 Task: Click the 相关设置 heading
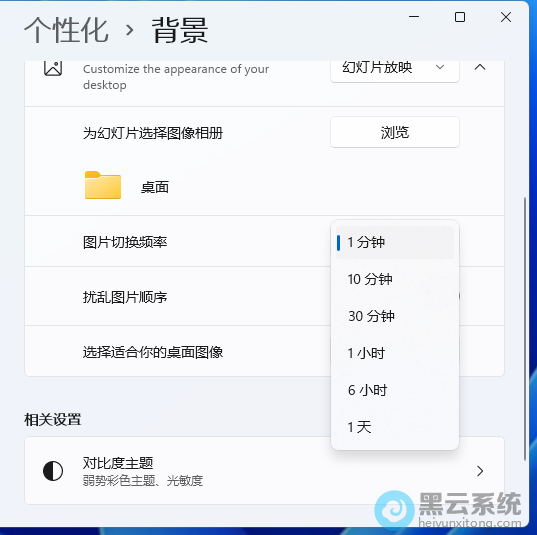tap(53, 420)
